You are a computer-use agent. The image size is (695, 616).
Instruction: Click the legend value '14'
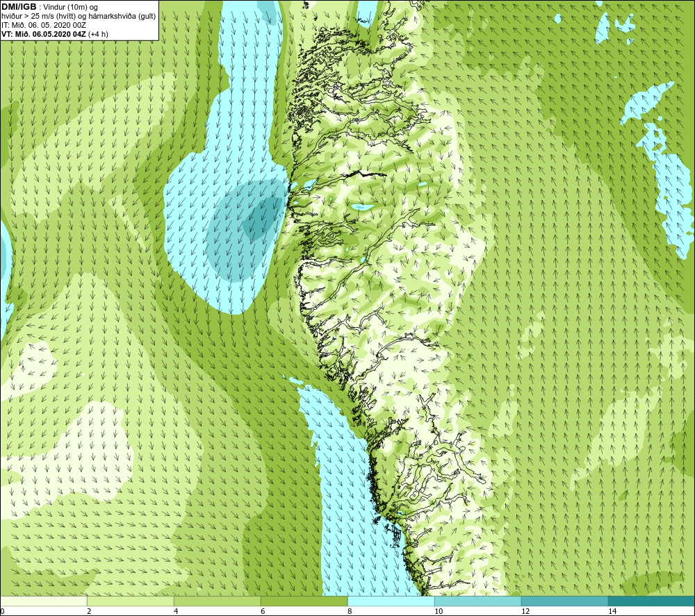point(612,611)
